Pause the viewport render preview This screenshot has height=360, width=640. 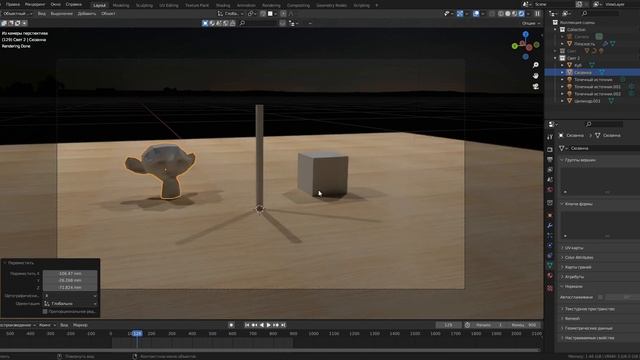538,13
